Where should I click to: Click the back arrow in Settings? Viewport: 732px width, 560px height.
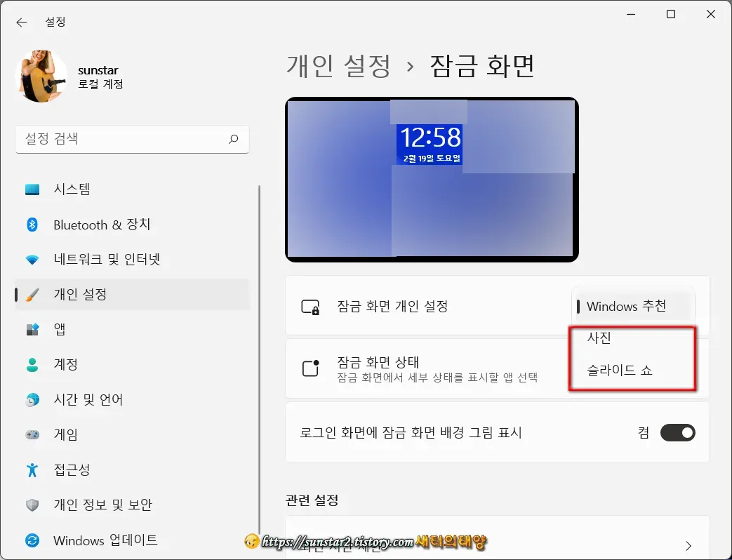click(22, 22)
